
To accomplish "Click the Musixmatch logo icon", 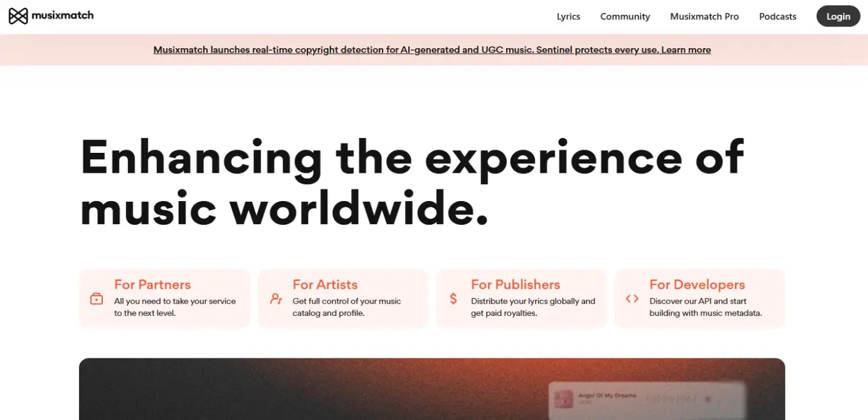I will click(x=18, y=16).
